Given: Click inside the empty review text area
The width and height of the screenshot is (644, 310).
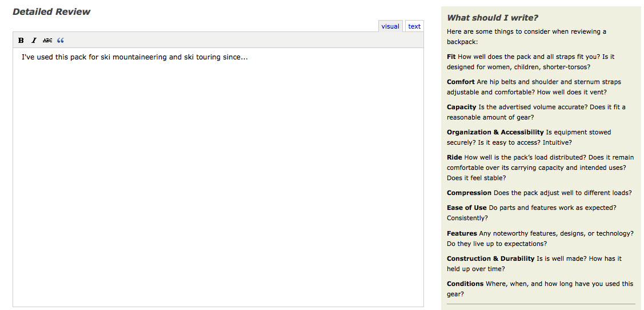Looking at the screenshot, I should click(x=218, y=181).
